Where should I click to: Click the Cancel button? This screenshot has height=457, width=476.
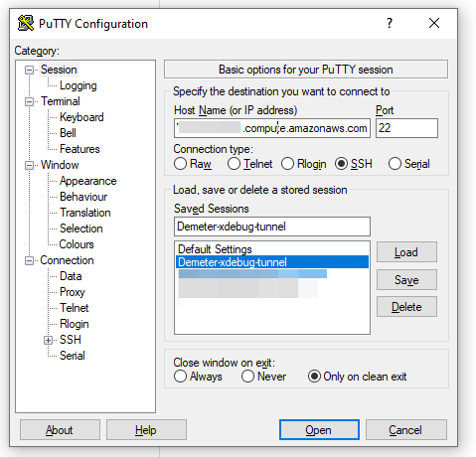tap(406, 430)
